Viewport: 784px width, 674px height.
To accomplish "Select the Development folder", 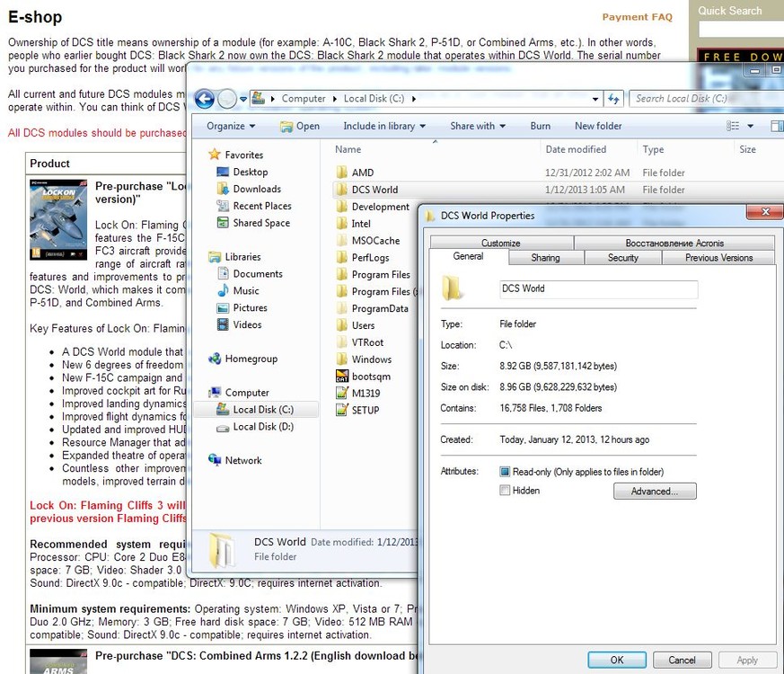I will click(373, 207).
